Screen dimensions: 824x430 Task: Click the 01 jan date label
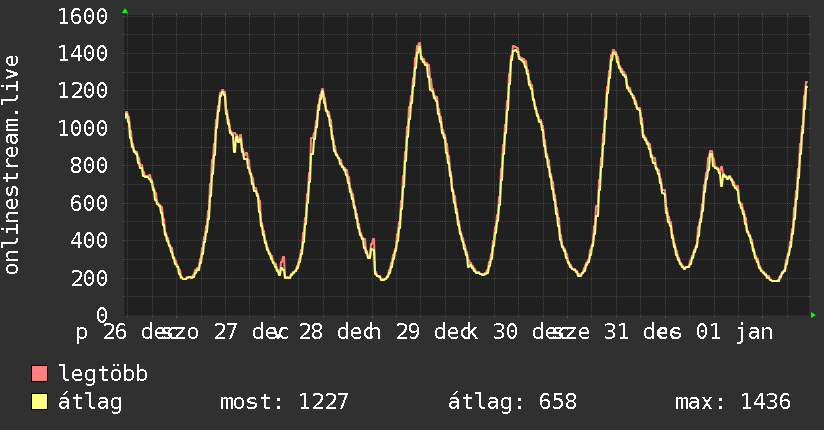point(735,333)
